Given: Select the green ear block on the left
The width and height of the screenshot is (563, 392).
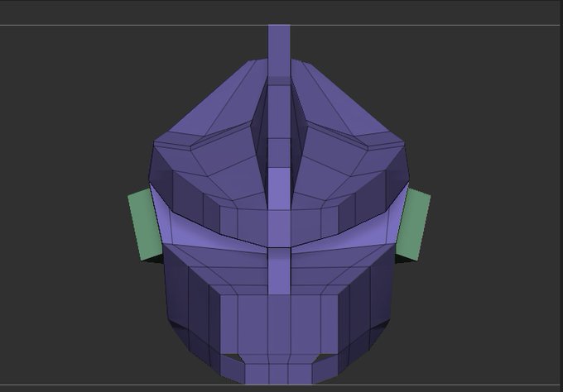Looking at the screenshot, I should click(145, 225).
